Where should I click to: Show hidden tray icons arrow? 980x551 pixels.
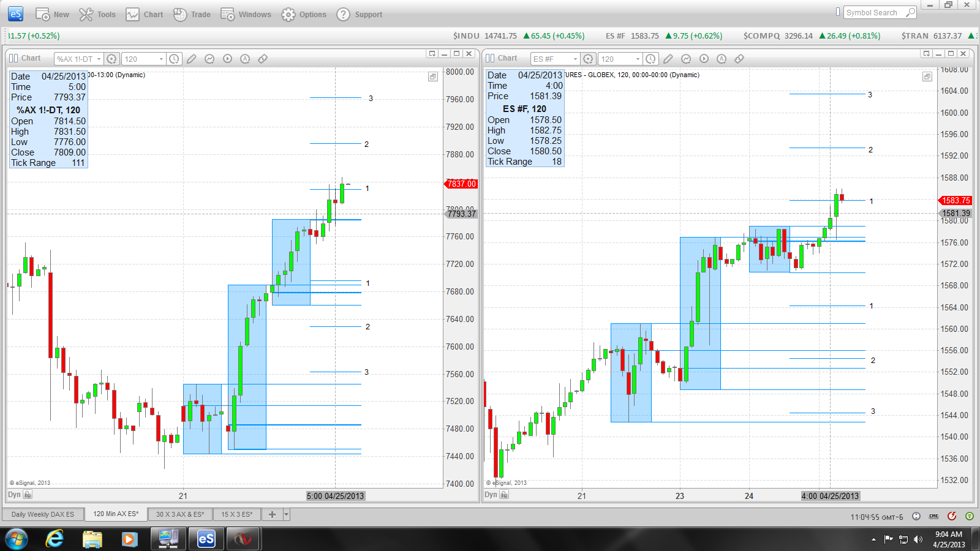point(873,539)
